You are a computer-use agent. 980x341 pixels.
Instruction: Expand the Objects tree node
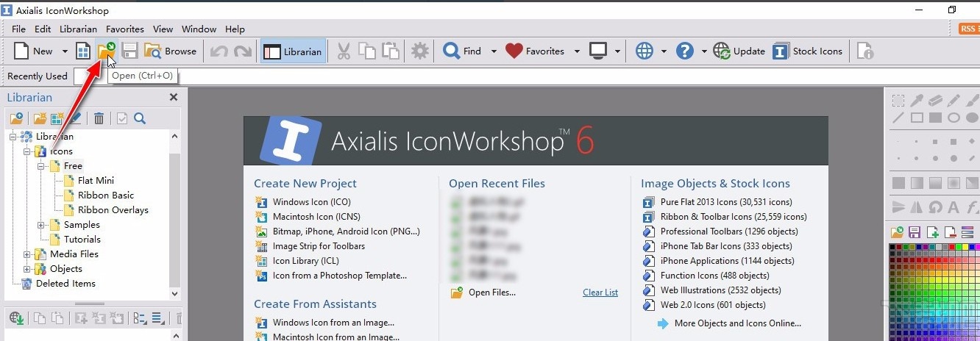28,269
